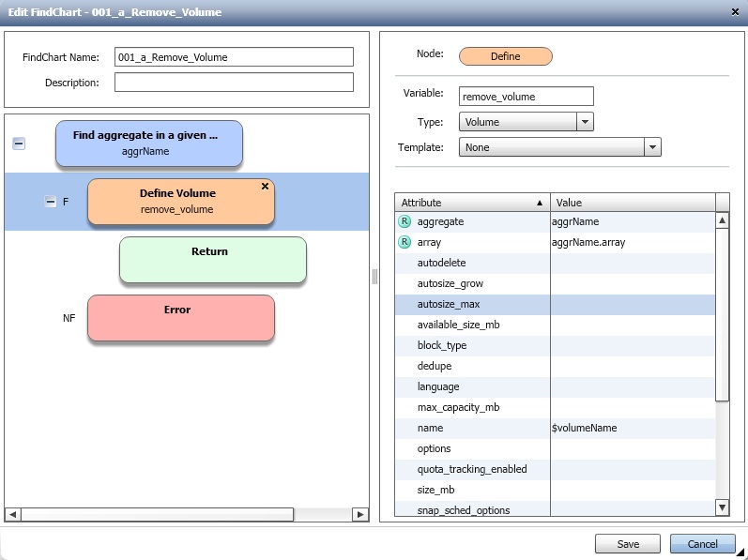Click the Attribute column sort arrow
Viewport: 748px width, 560px height.
(x=540, y=203)
